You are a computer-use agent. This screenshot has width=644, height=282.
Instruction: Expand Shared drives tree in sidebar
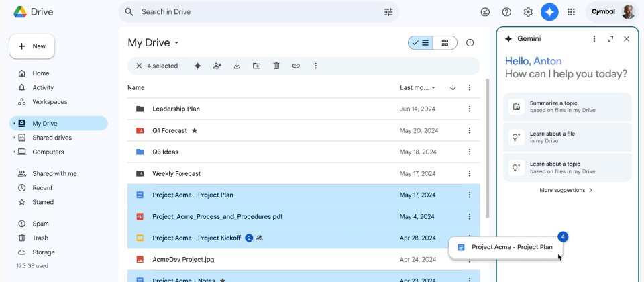(14, 138)
